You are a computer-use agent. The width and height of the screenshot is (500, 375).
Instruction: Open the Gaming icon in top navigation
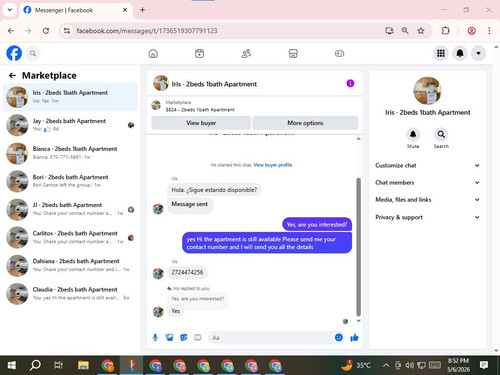coord(339,53)
